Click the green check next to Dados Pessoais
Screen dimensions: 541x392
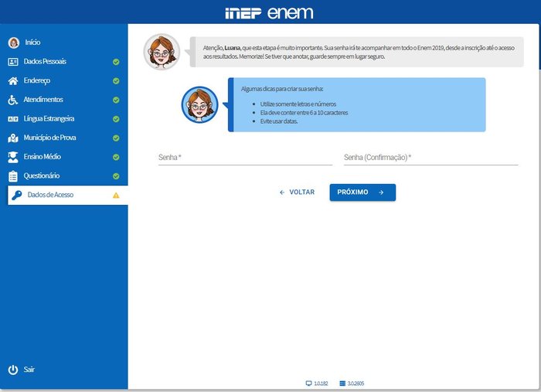click(x=116, y=62)
